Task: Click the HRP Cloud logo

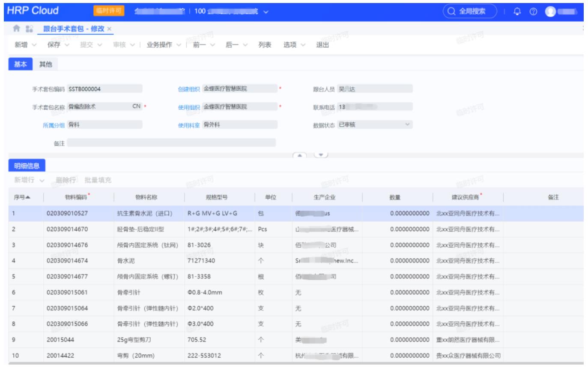Action: [x=33, y=10]
